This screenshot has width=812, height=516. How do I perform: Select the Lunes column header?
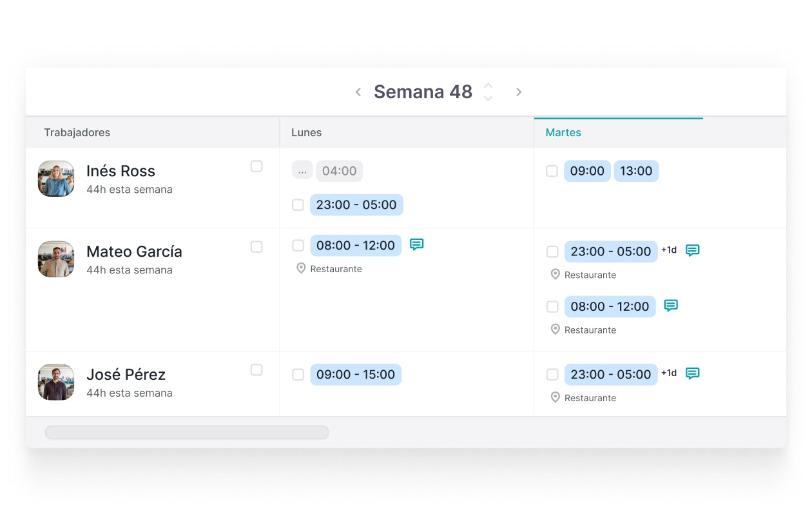tap(306, 133)
